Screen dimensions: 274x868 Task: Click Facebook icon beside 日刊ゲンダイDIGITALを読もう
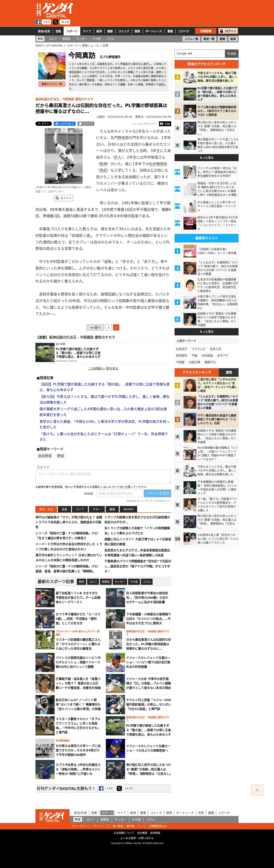pyautogui.click(x=101, y=788)
